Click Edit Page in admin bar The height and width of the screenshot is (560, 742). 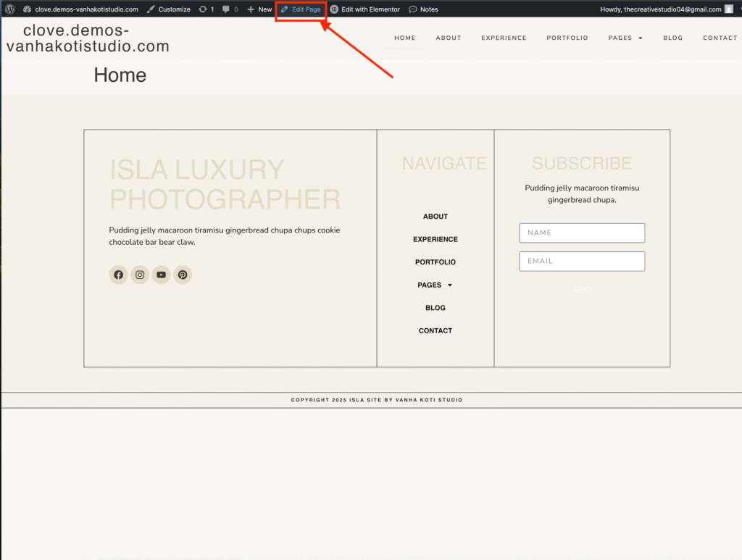(x=301, y=9)
